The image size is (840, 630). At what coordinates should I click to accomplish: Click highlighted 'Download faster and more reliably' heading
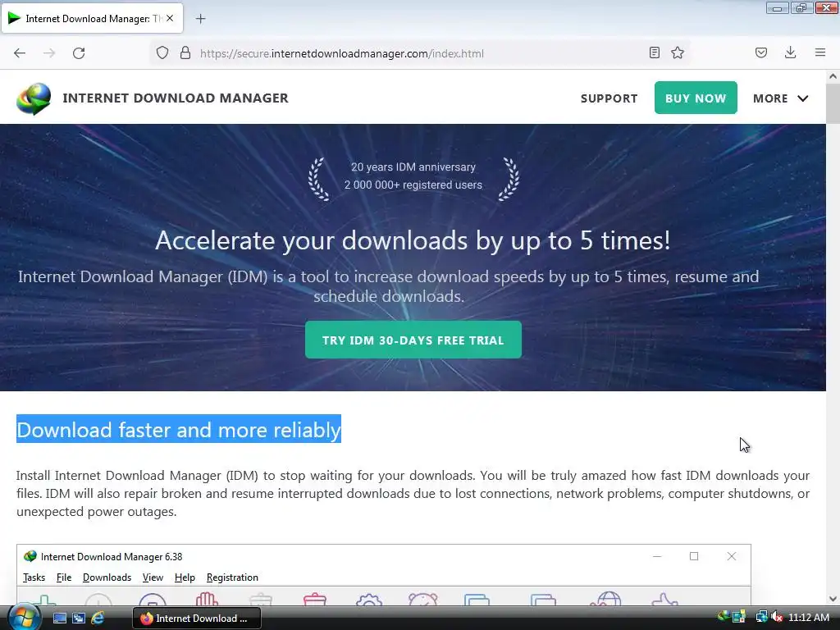178,430
